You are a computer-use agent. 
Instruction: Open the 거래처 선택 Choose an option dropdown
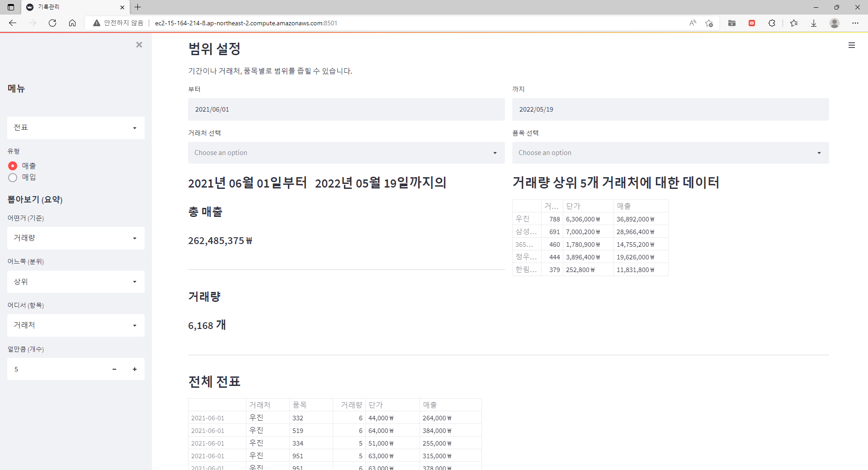(346, 153)
